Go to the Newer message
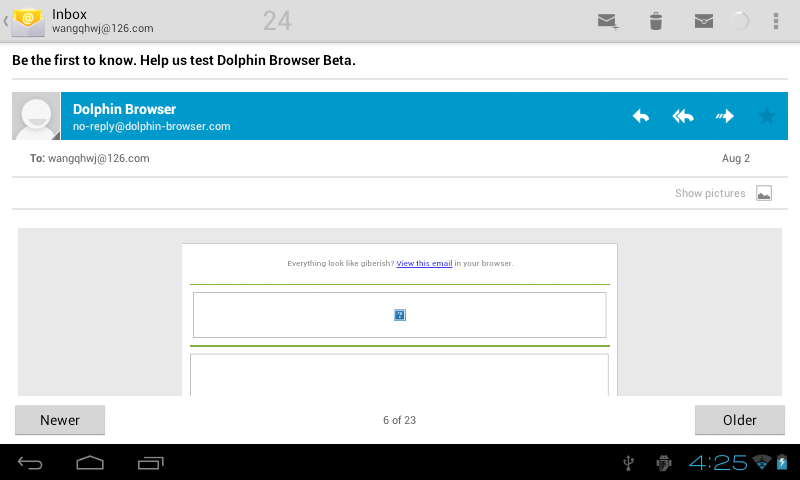The height and width of the screenshot is (480, 800). pos(60,420)
